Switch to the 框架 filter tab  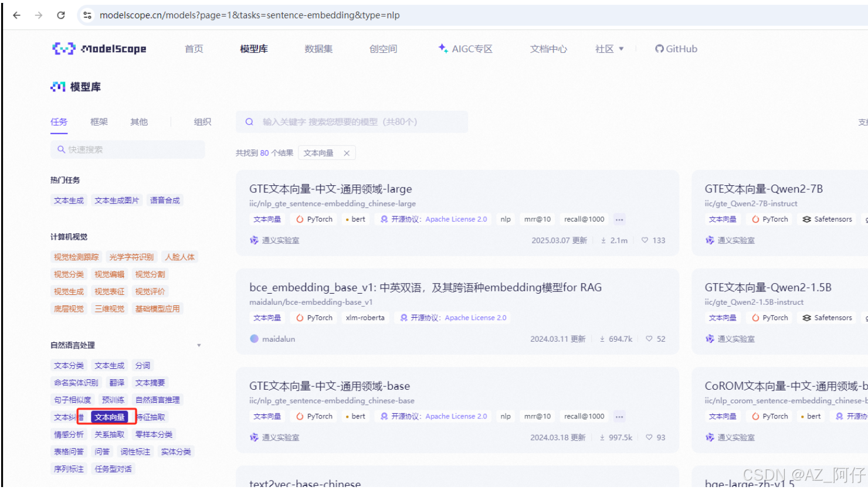(99, 122)
